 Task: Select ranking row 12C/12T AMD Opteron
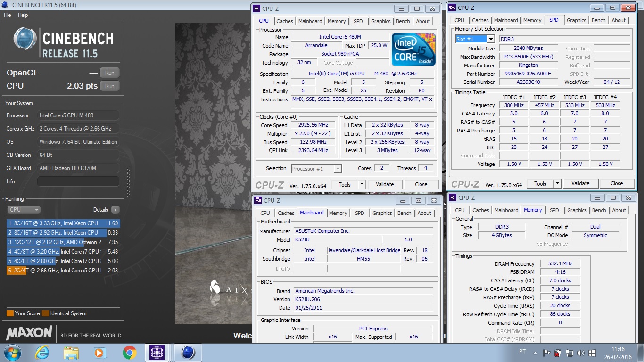[63, 242]
